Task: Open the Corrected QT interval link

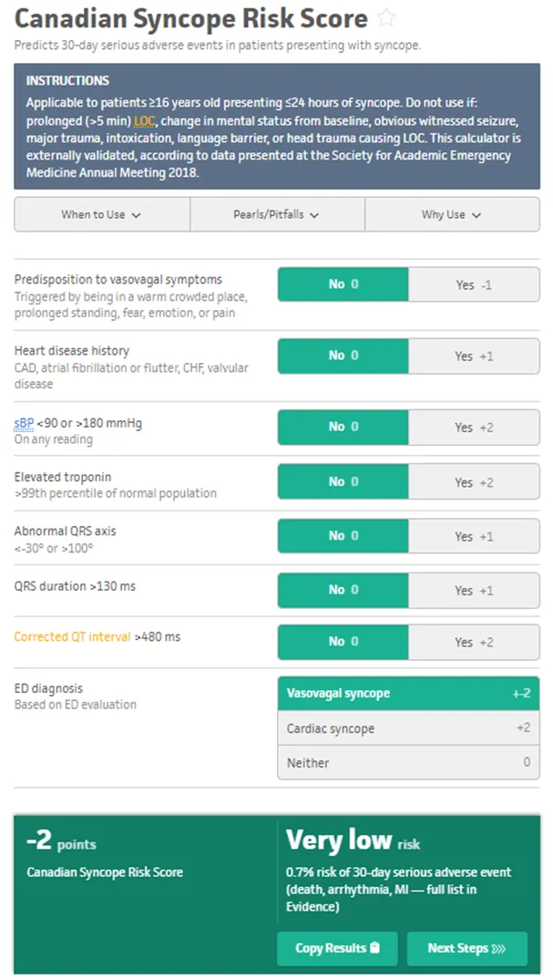Action: (x=72, y=636)
